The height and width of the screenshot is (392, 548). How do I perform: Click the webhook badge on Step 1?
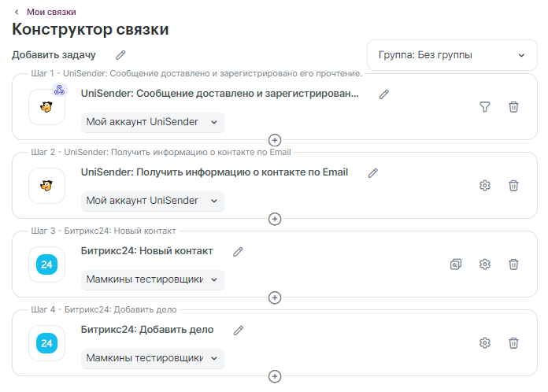click(x=60, y=91)
